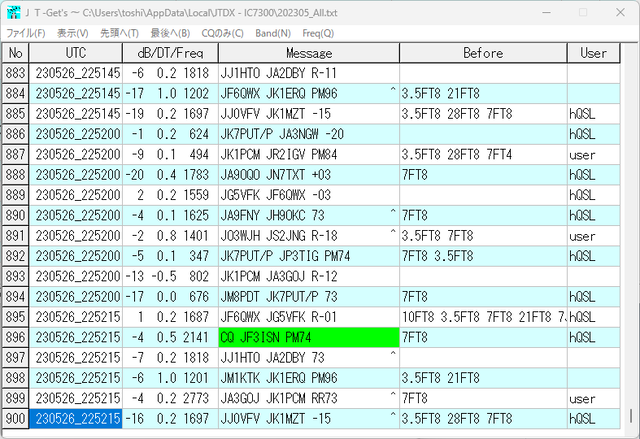Open the Freq(Q) menu
The width and height of the screenshot is (640, 439).
(318, 33)
